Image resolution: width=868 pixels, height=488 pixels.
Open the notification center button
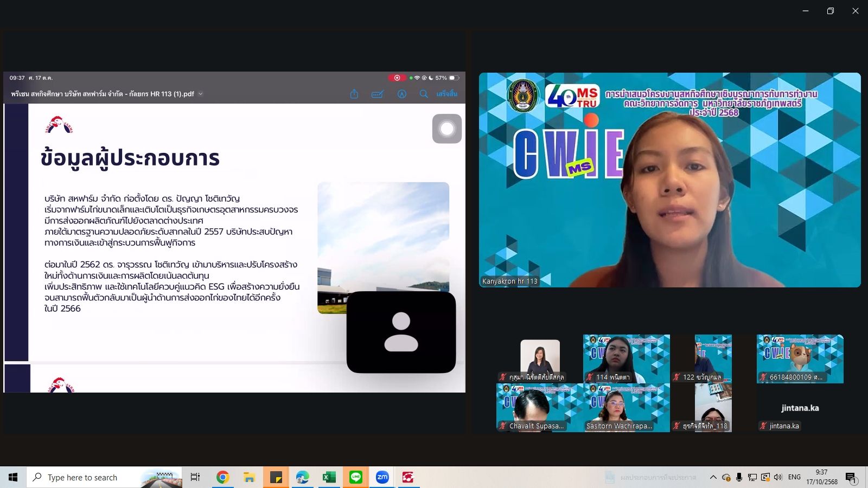coord(851,477)
